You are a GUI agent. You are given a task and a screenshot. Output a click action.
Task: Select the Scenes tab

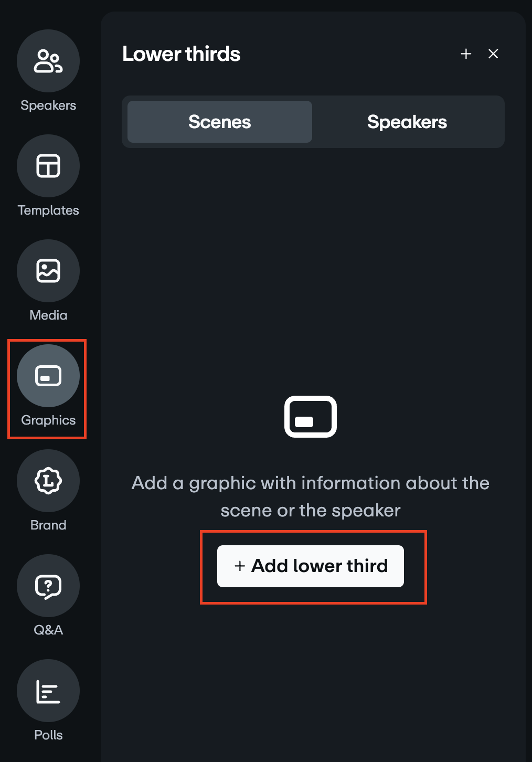tap(219, 122)
